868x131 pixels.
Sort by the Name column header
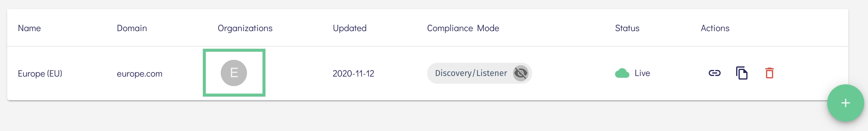pos(29,28)
